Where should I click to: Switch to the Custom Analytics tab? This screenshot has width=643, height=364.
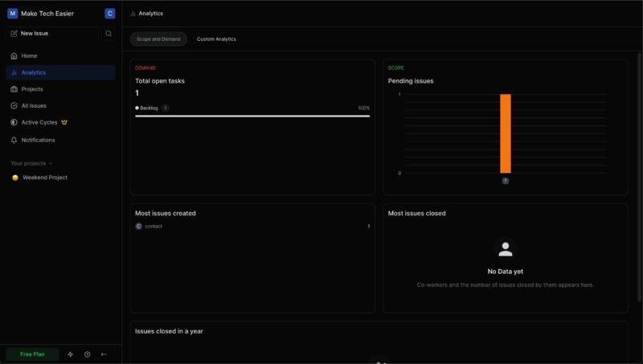(216, 39)
